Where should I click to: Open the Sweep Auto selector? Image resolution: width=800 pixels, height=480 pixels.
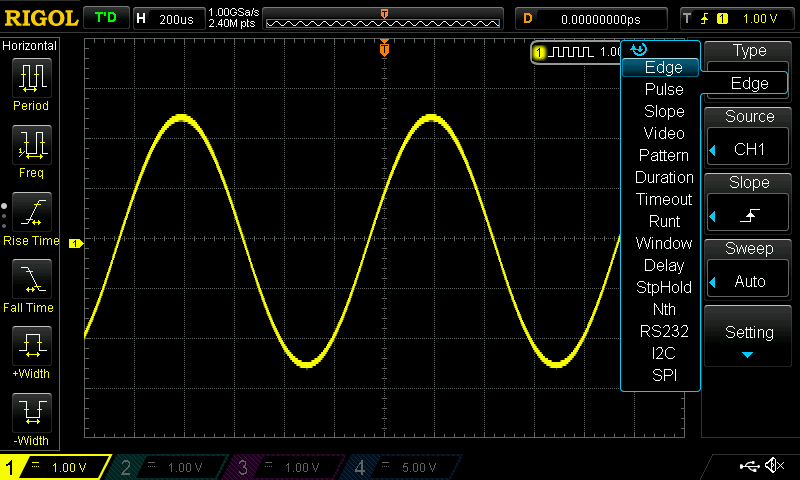[x=749, y=281]
